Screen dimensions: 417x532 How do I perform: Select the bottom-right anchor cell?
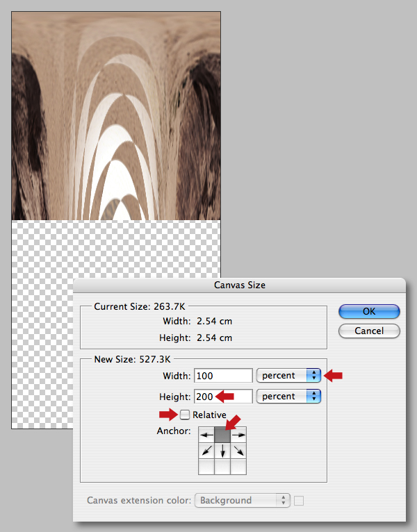point(238,467)
